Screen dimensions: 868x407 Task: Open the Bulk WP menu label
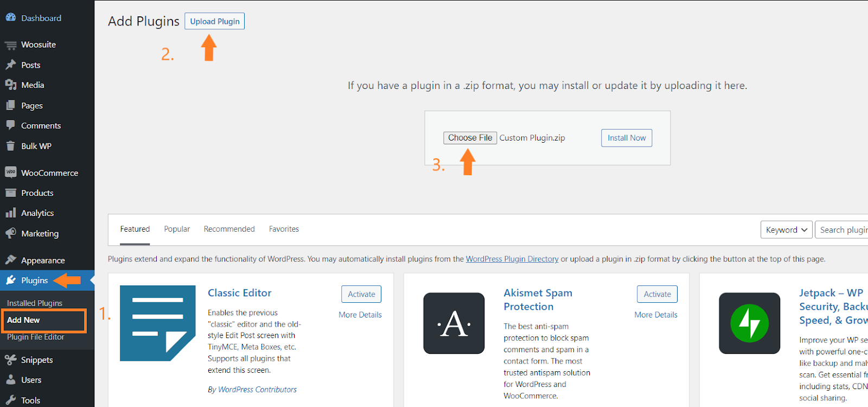[36, 146]
